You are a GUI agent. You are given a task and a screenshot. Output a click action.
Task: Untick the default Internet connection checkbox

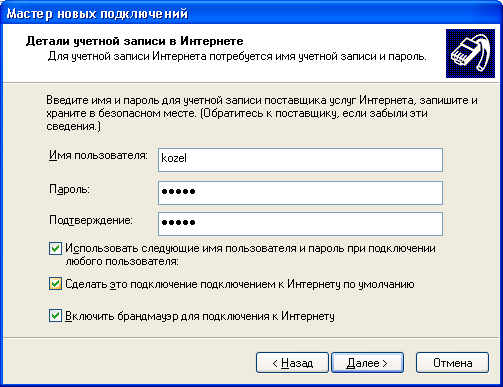tap(55, 284)
